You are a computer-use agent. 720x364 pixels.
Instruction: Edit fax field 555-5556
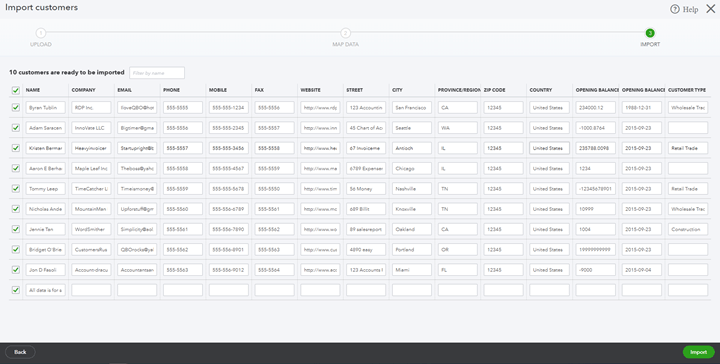click(275, 108)
